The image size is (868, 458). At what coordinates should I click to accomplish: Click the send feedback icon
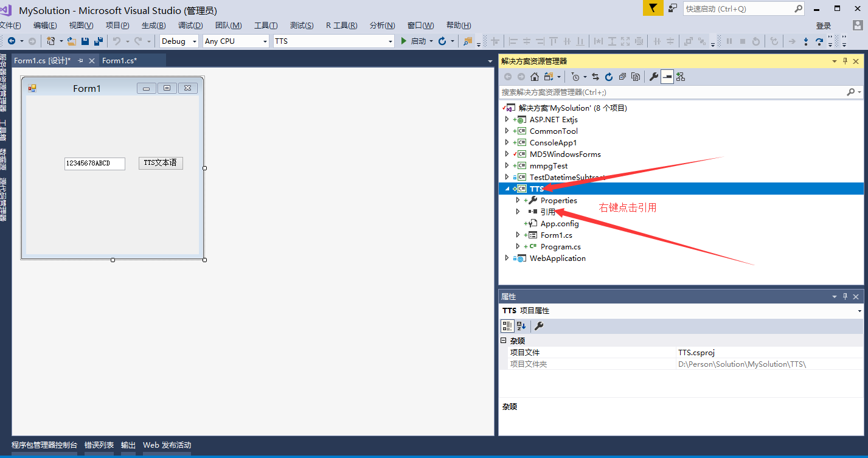[x=672, y=8]
